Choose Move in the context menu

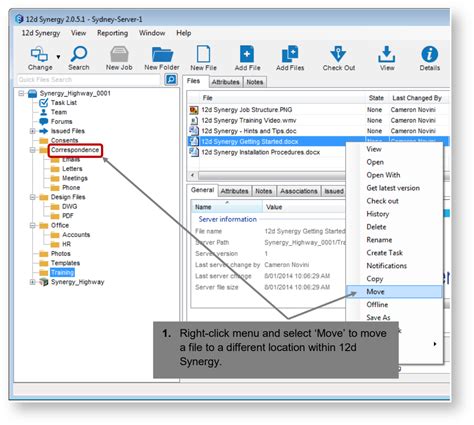point(394,292)
